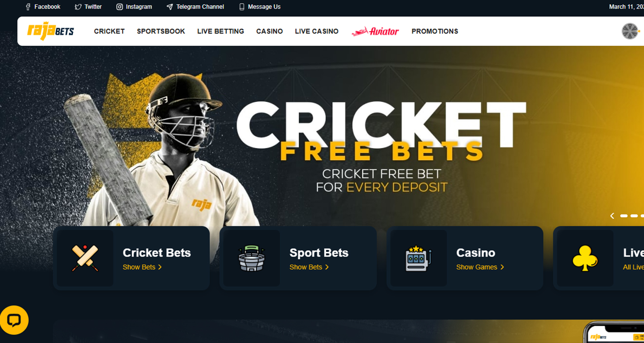Screen dimensions: 644x343
Task: Click the rajaBets logo
Action: tap(51, 31)
